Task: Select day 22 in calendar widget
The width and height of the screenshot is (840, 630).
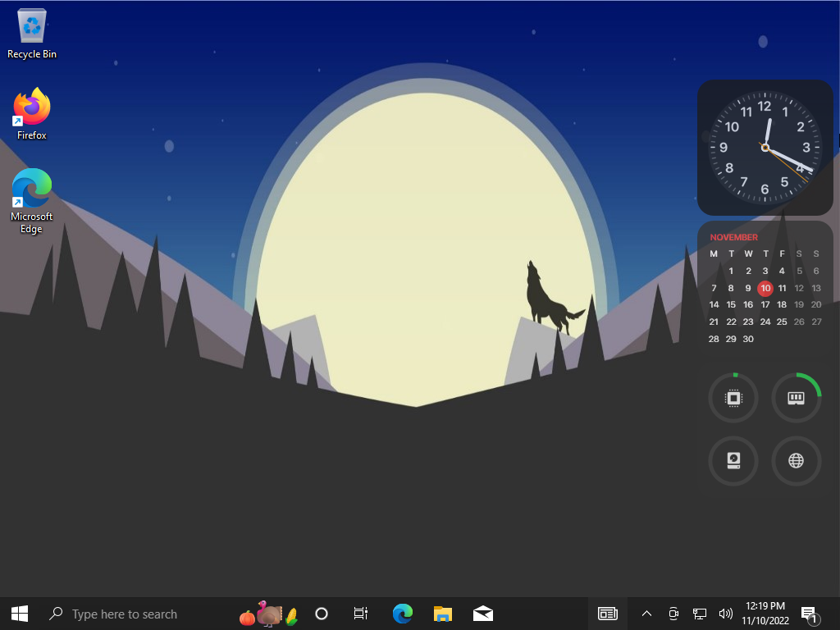Action: [731, 322]
